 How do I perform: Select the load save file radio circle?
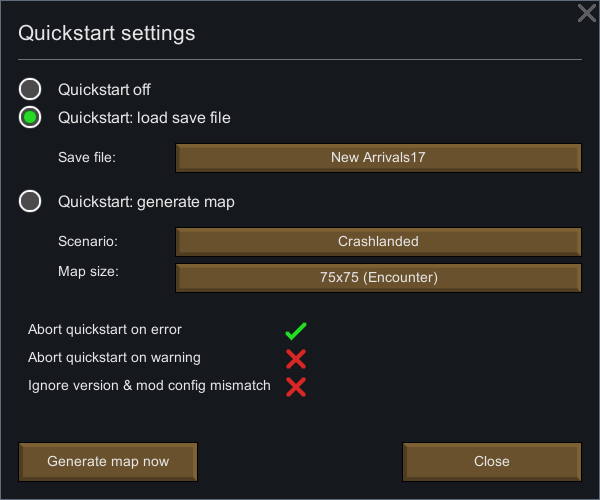30,117
